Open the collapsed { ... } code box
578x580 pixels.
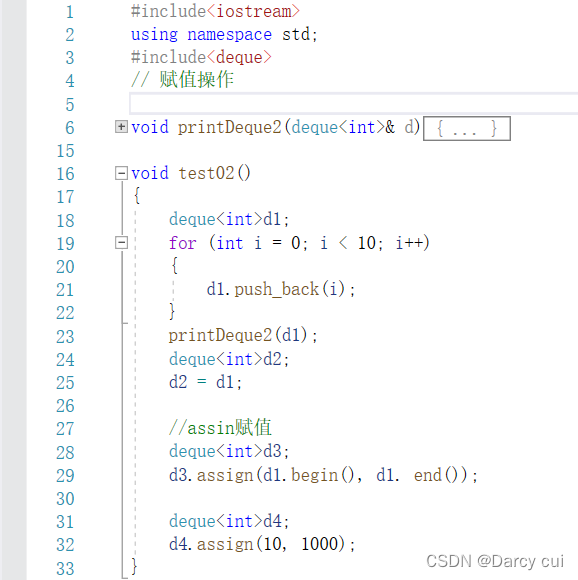point(467,128)
